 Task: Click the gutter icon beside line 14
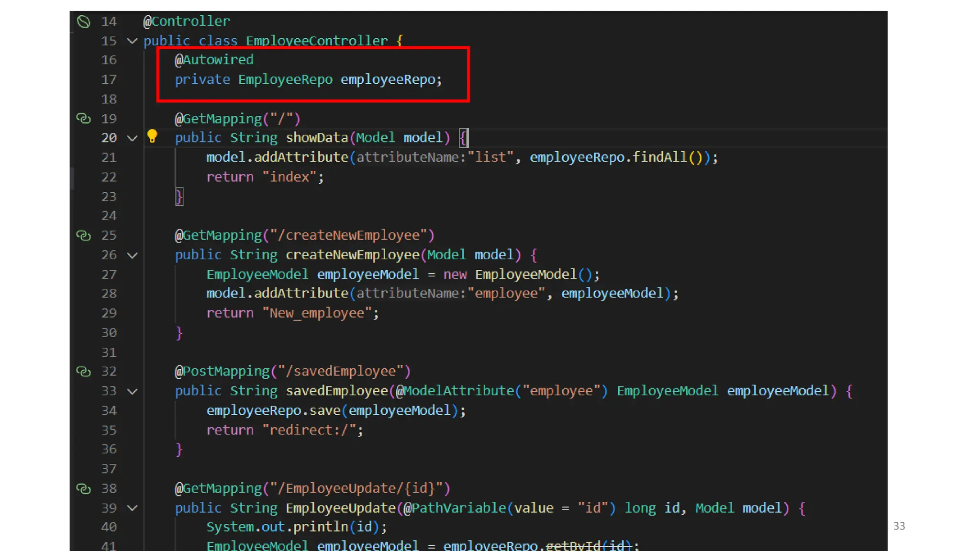coord(83,22)
